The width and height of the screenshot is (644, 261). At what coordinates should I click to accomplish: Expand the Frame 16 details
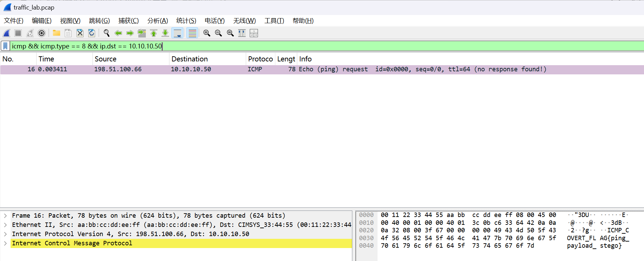click(x=5, y=216)
